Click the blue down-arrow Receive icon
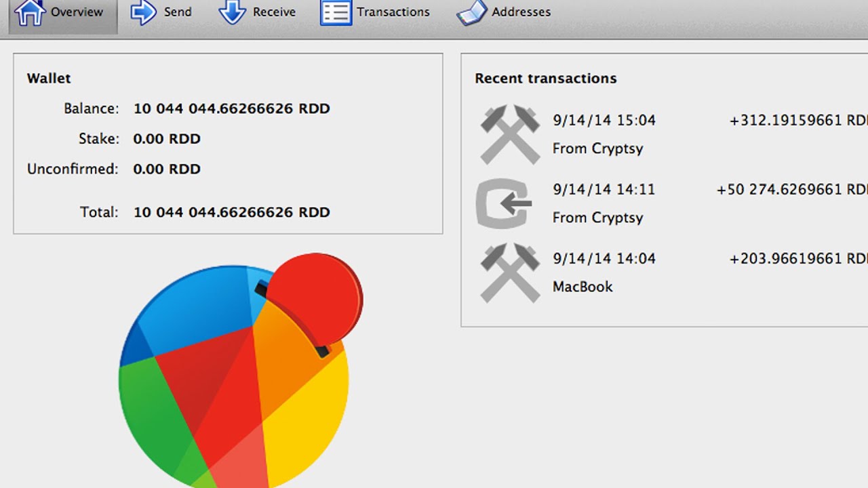Image resolution: width=868 pixels, height=488 pixels. pyautogui.click(x=232, y=12)
